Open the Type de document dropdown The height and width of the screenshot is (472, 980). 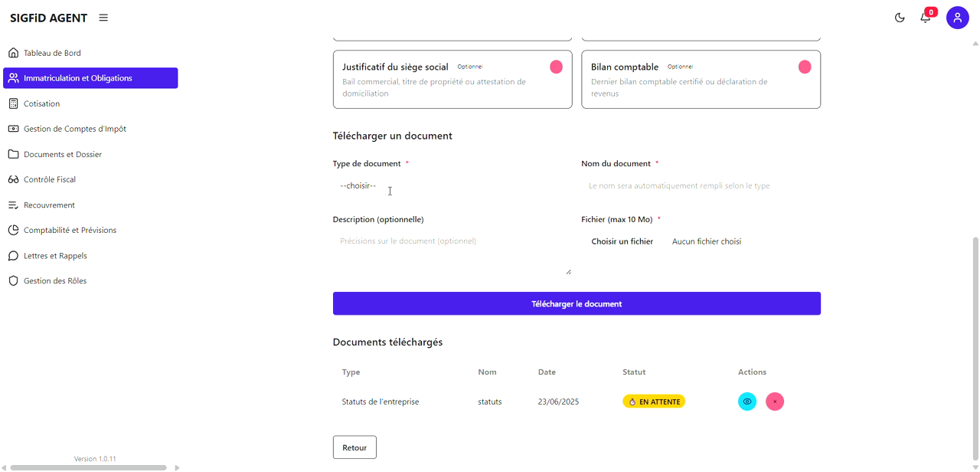(452, 185)
